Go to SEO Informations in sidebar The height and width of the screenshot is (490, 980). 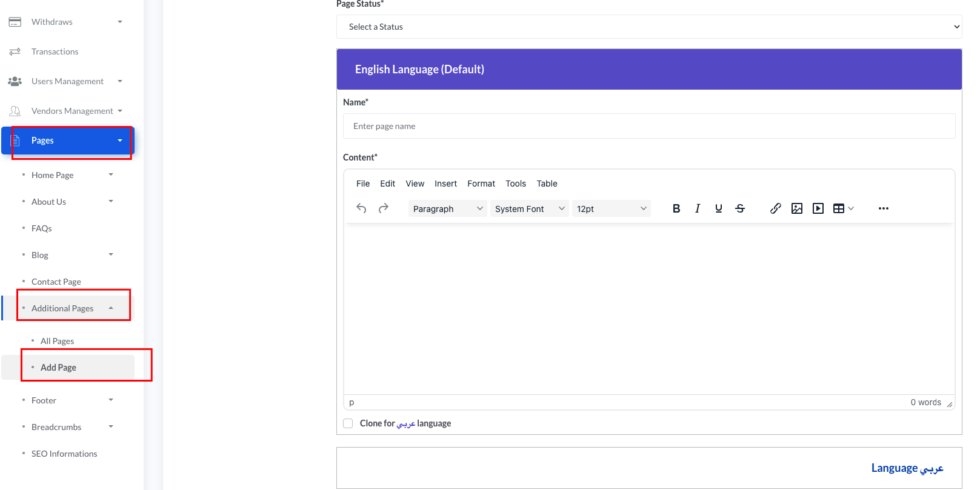coord(64,454)
